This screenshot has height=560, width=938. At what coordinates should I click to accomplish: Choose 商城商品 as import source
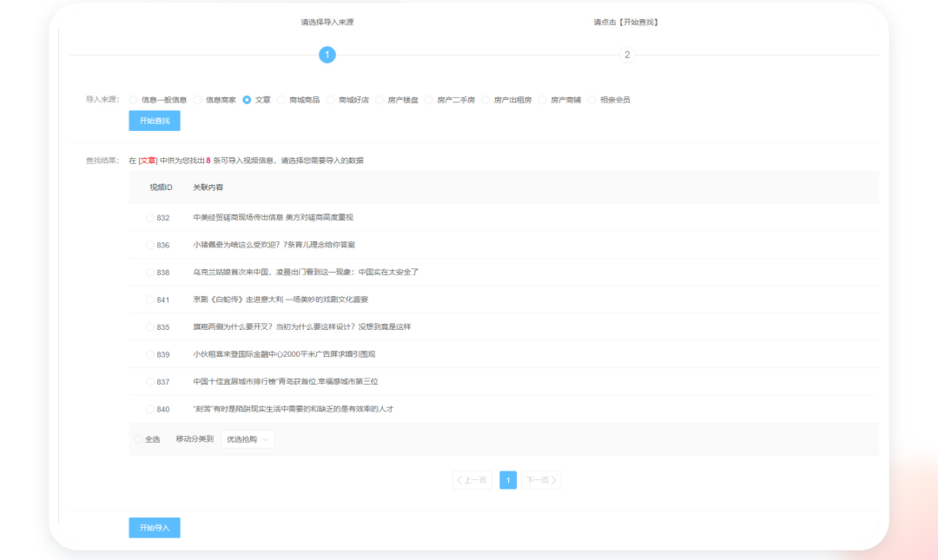tap(281, 100)
